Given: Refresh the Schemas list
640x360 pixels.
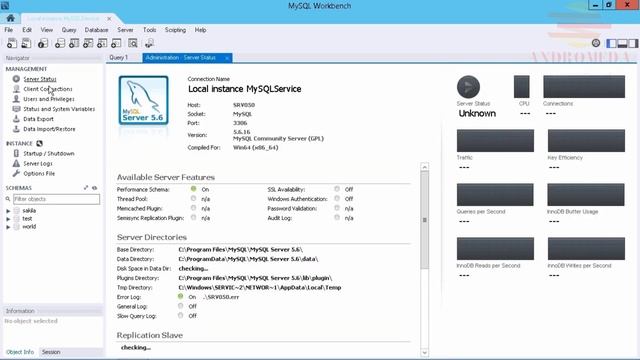Looking at the screenshot, I should [x=95, y=188].
